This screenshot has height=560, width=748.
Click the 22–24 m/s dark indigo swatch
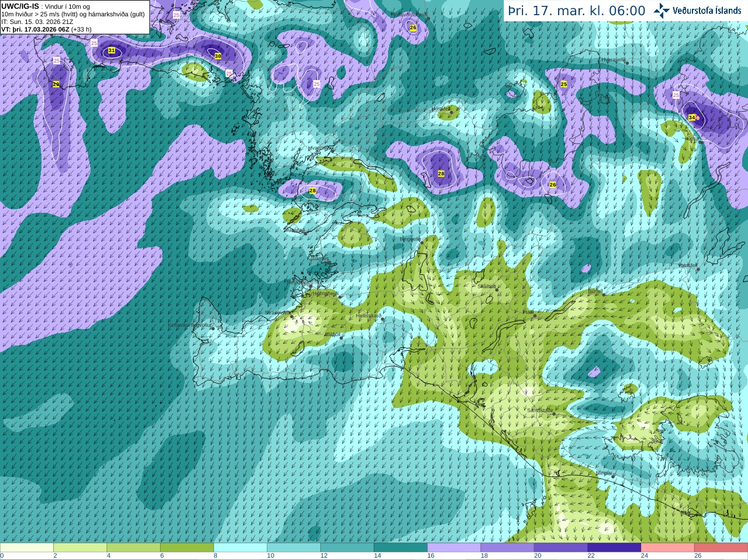point(614,547)
